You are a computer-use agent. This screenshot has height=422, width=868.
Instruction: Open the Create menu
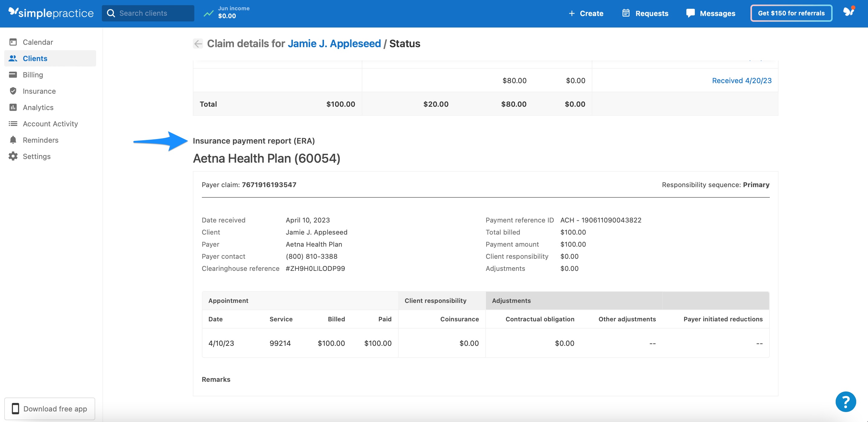(586, 13)
